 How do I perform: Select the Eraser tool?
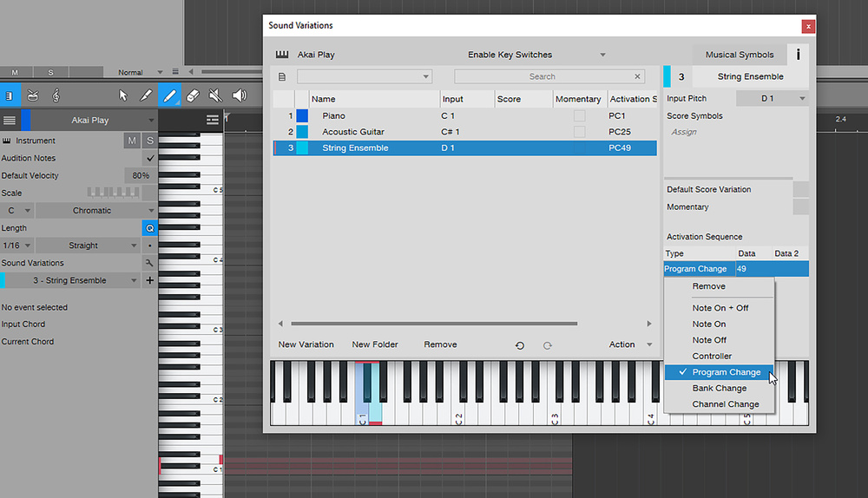click(194, 95)
